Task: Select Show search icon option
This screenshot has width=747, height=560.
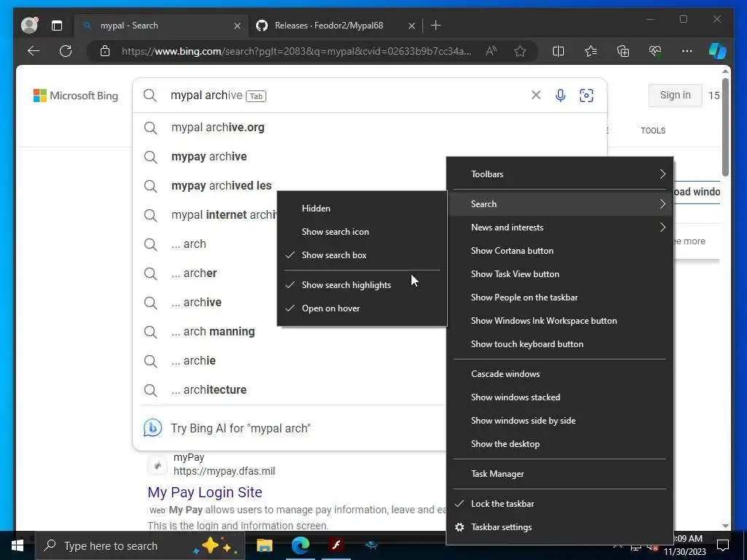Action: coord(362,231)
